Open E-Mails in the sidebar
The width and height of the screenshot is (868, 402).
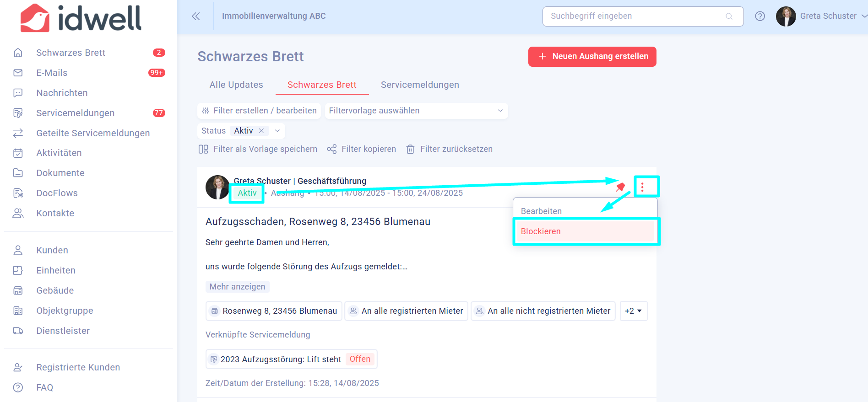click(52, 73)
